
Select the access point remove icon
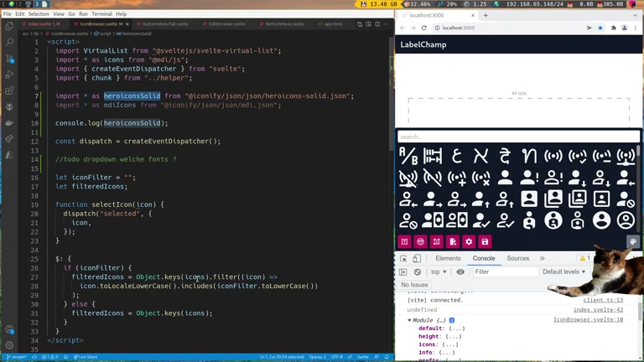pos(481,178)
